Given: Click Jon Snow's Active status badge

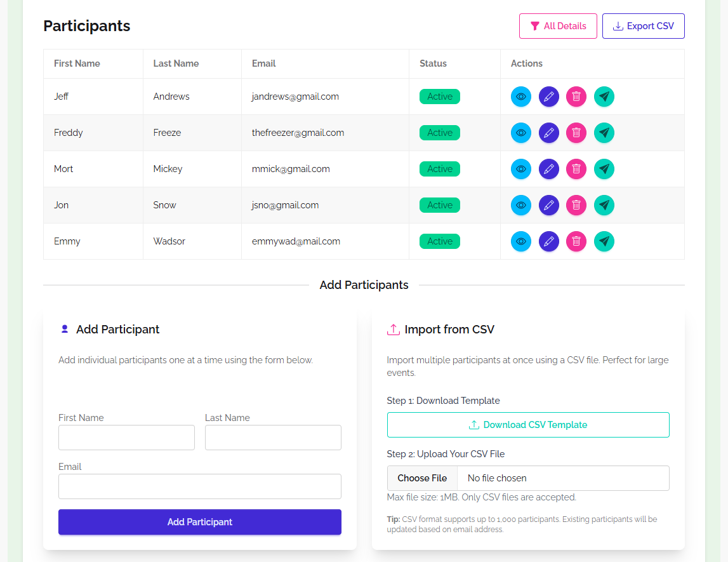Looking at the screenshot, I should coord(439,205).
